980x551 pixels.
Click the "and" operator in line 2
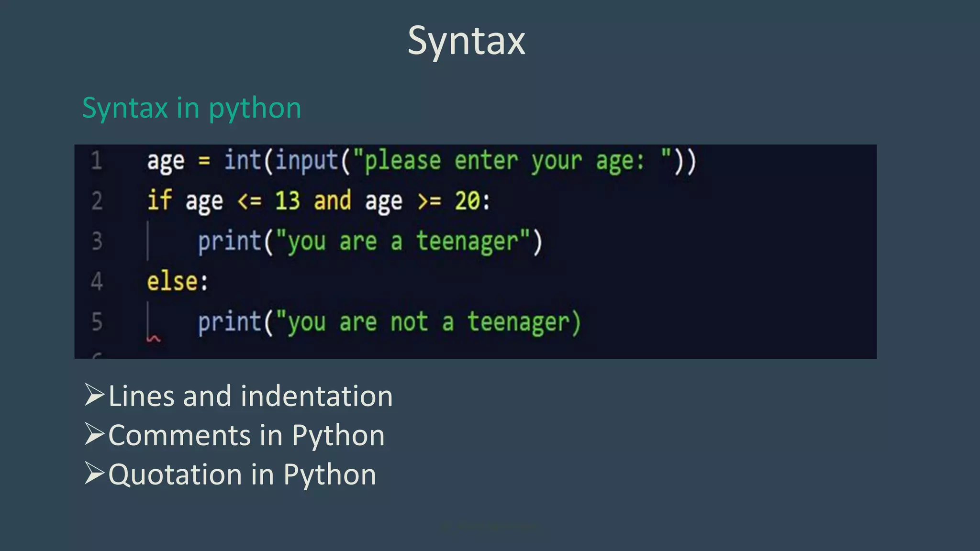(332, 200)
